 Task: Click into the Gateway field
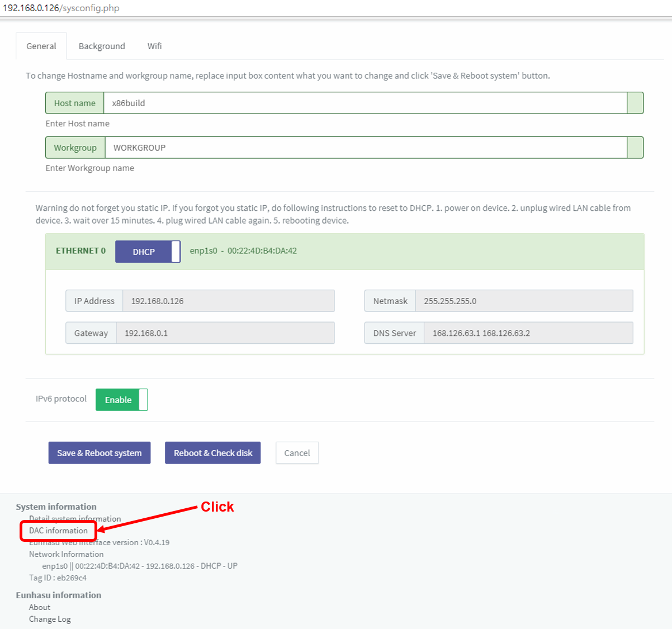(x=225, y=333)
